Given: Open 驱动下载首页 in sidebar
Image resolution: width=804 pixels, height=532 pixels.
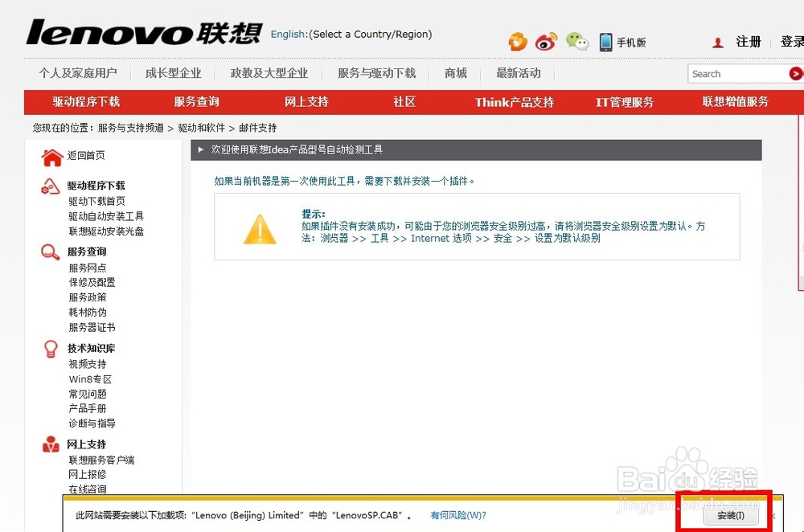Looking at the screenshot, I should (x=96, y=202).
